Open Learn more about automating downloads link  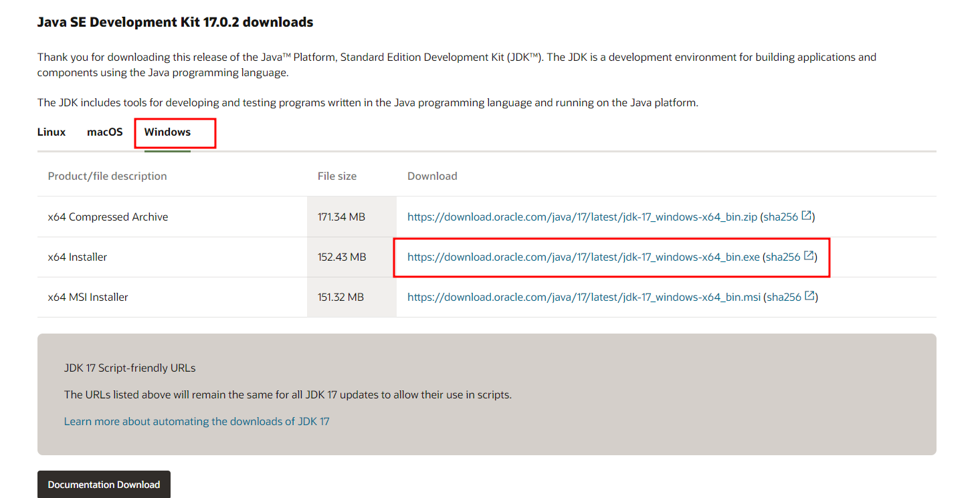point(197,422)
